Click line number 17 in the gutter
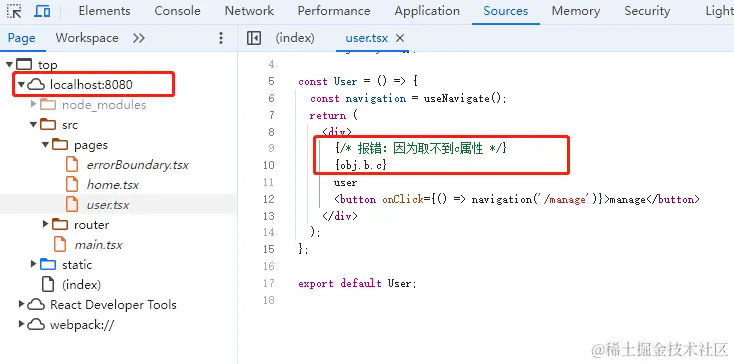The width and height of the screenshot is (734, 364). [x=269, y=284]
